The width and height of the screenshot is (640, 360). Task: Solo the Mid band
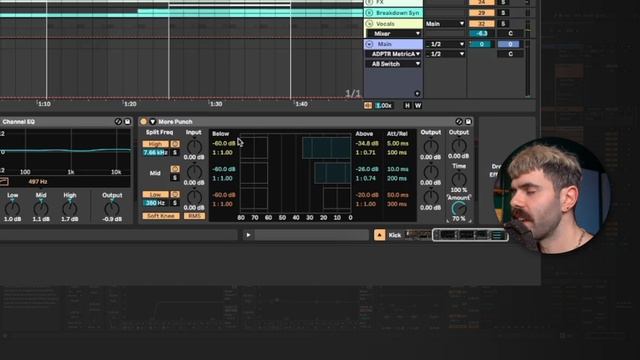point(175,178)
